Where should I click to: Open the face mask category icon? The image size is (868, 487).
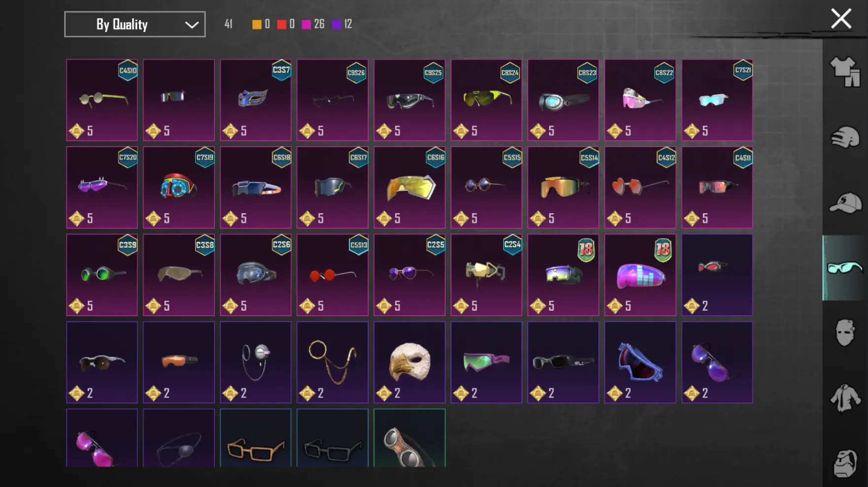(845, 333)
